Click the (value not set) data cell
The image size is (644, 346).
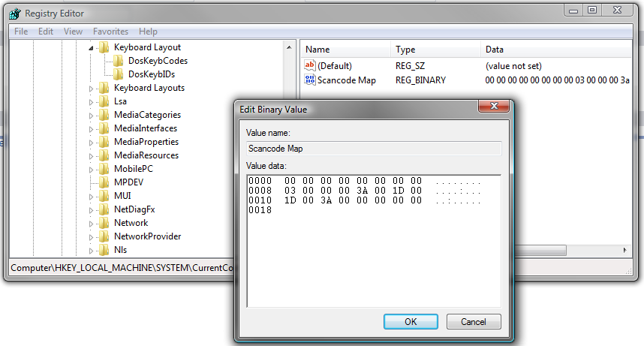(513, 66)
